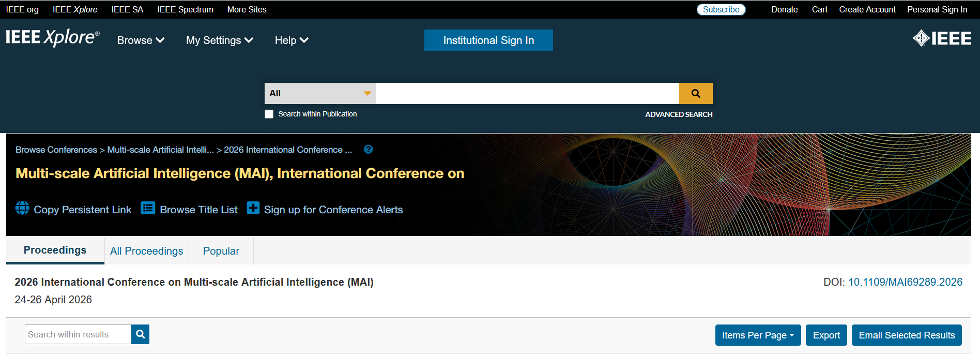This screenshot has width=980, height=354.
Task: Focus the main search text field
Action: (527, 93)
